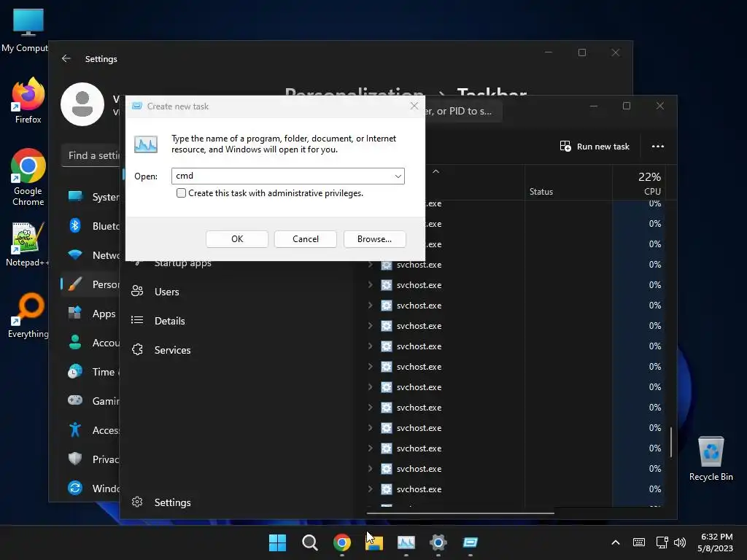Open the Users tab in Task Manager
The width and height of the screenshot is (747, 560).
click(167, 292)
